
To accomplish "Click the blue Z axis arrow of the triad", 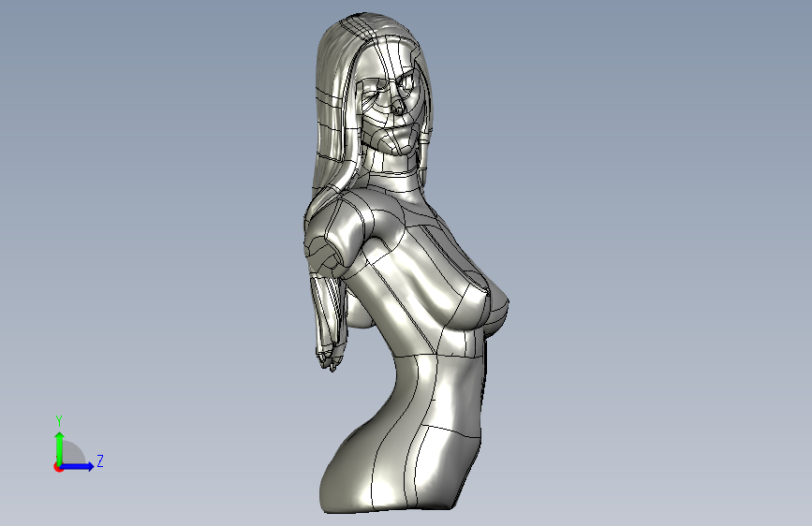I will click(78, 466).
